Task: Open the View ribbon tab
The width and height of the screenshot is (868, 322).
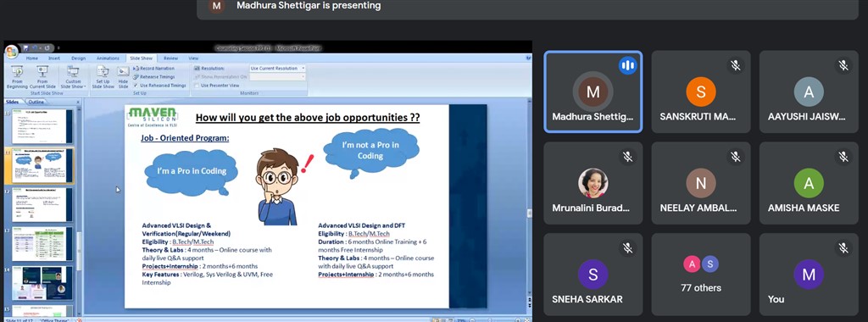Action: coord(193,58)
